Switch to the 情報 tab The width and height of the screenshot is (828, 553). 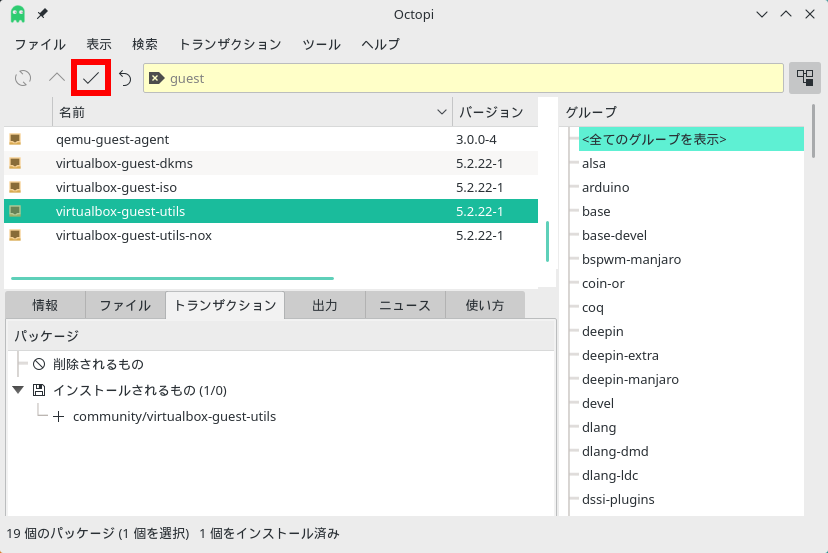click(x=45, y=305)
